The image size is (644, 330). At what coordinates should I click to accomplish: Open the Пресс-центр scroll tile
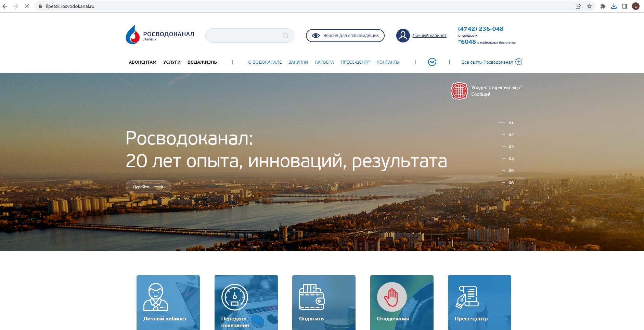pyautogui.click(x=479, y=303)
